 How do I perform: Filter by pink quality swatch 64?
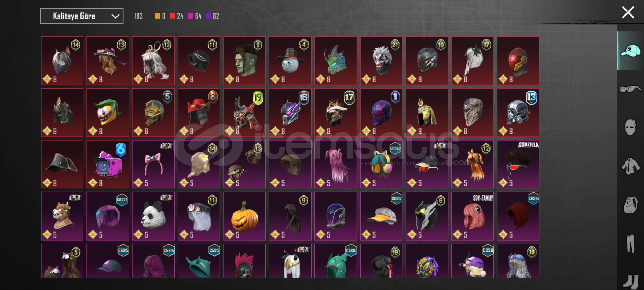click(x=195, y=16)
